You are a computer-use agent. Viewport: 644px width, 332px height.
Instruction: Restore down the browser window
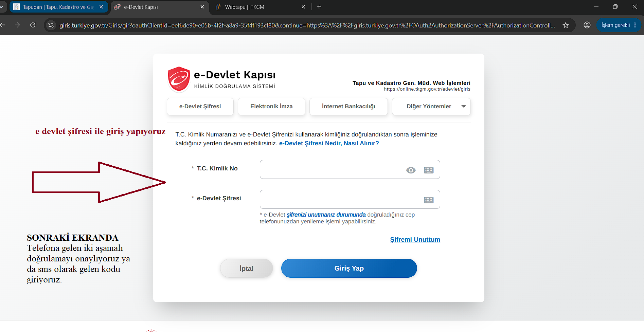(615, 7)
